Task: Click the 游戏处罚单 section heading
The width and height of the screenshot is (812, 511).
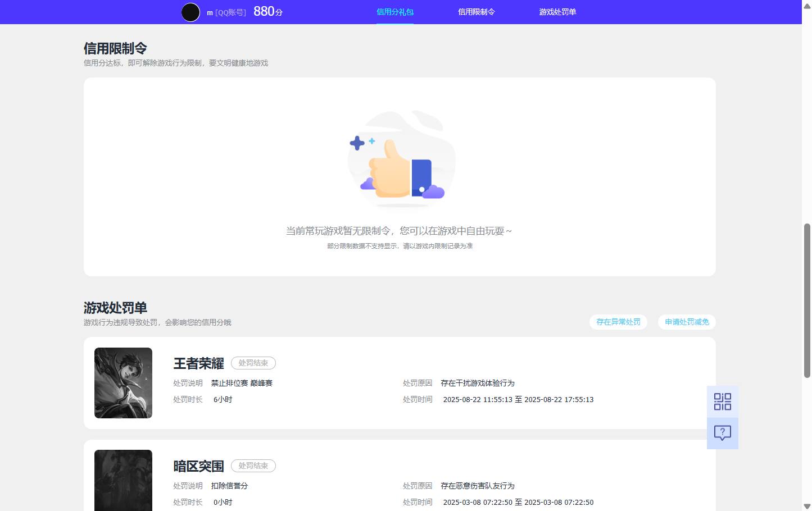Action: tap(115, 308)
